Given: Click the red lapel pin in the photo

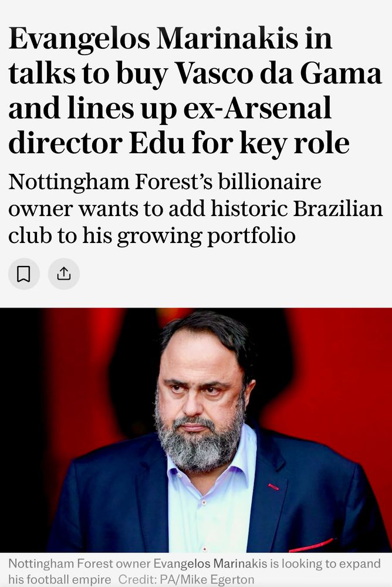Looking at the screenshot, I should pos(273,487).
